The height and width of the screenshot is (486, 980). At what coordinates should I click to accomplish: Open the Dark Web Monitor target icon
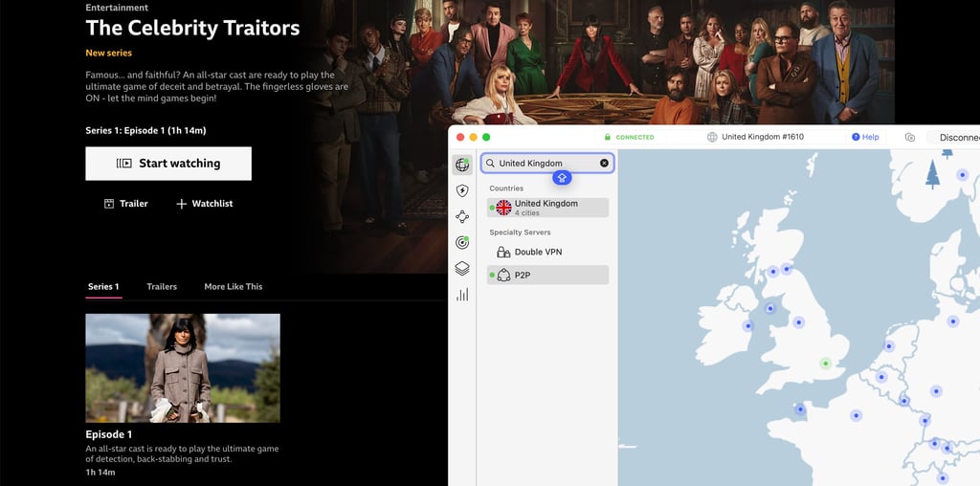(x=462, y=242)
